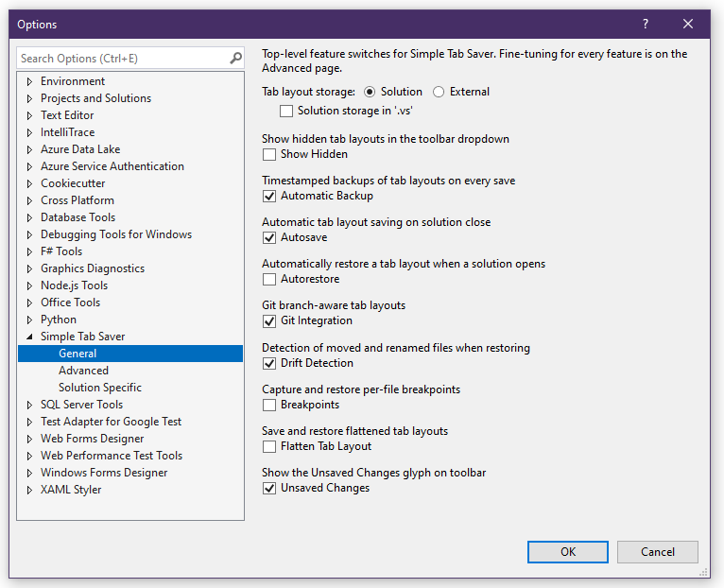Select the Text Editor category label
724x588 pixels.
pos(67,115)
